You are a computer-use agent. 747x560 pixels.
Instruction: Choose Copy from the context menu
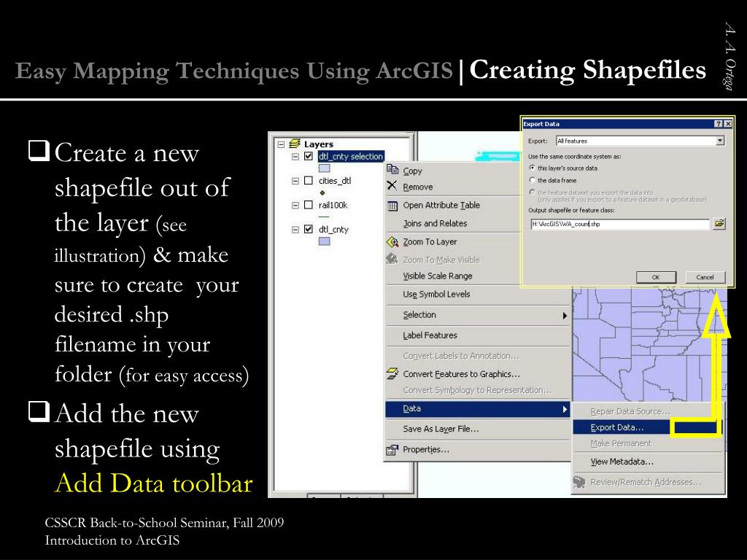[x=413, y=171]
